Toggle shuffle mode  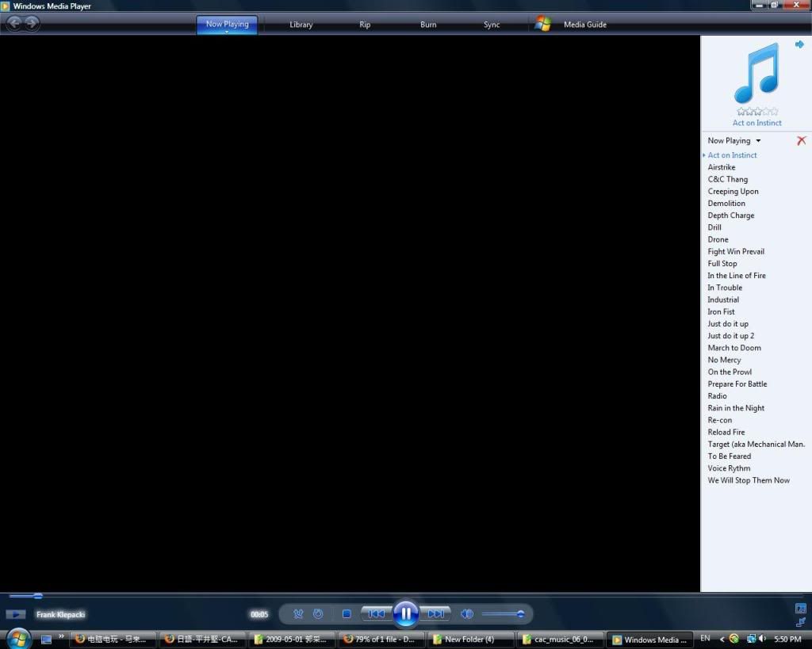point(298,614)
